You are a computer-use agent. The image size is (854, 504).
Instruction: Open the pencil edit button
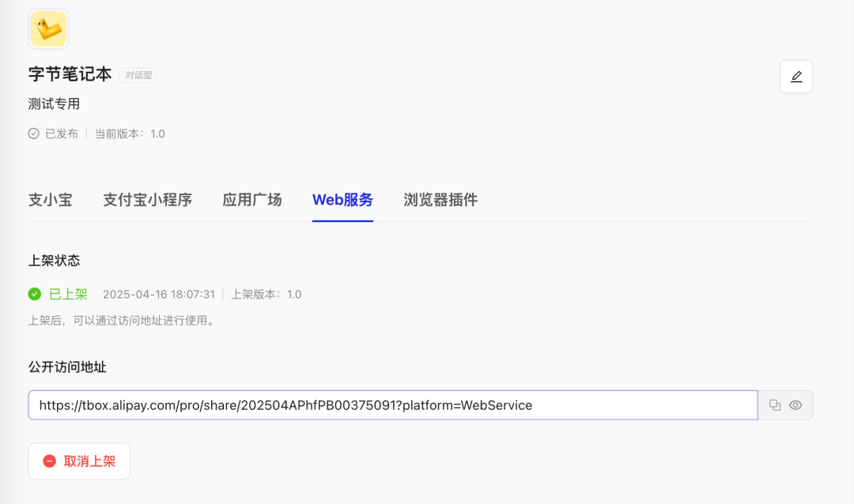796,77
